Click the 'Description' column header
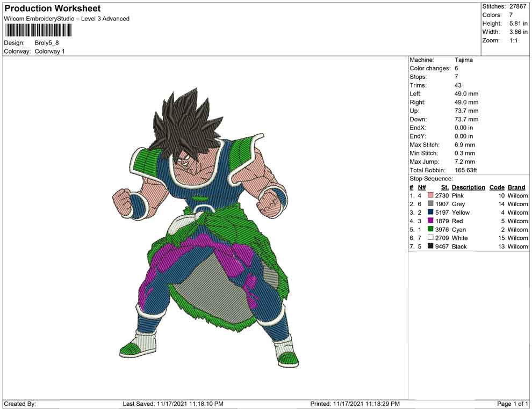Viewport: 532px width, 409px height. coord(469,187)
